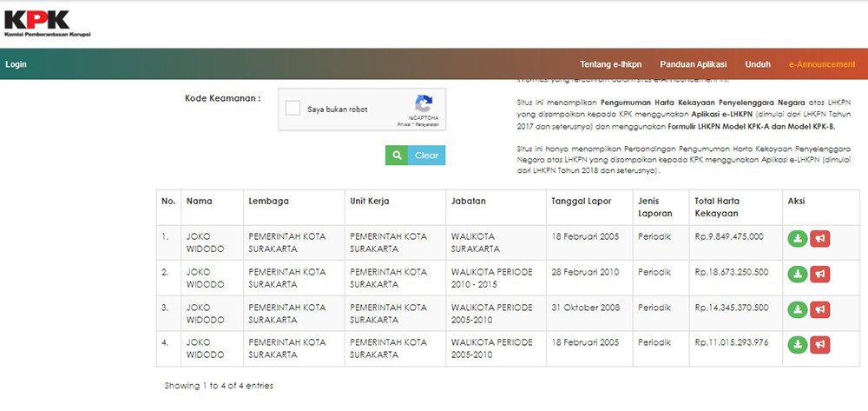The image size is (868, 411).
Task: Download the 28 Februari 2010 report
Action: click(797, 275)
